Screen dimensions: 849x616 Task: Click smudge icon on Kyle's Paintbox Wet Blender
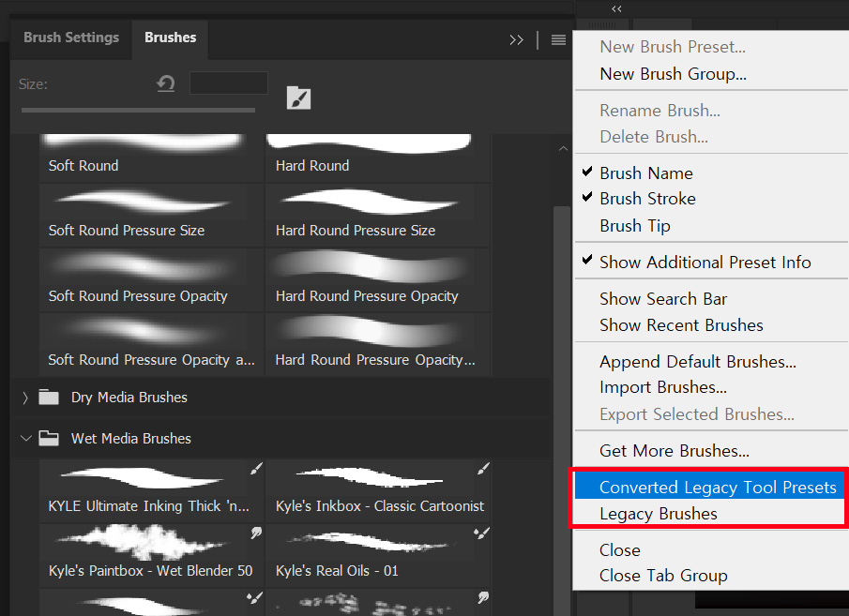coord(256,533)
